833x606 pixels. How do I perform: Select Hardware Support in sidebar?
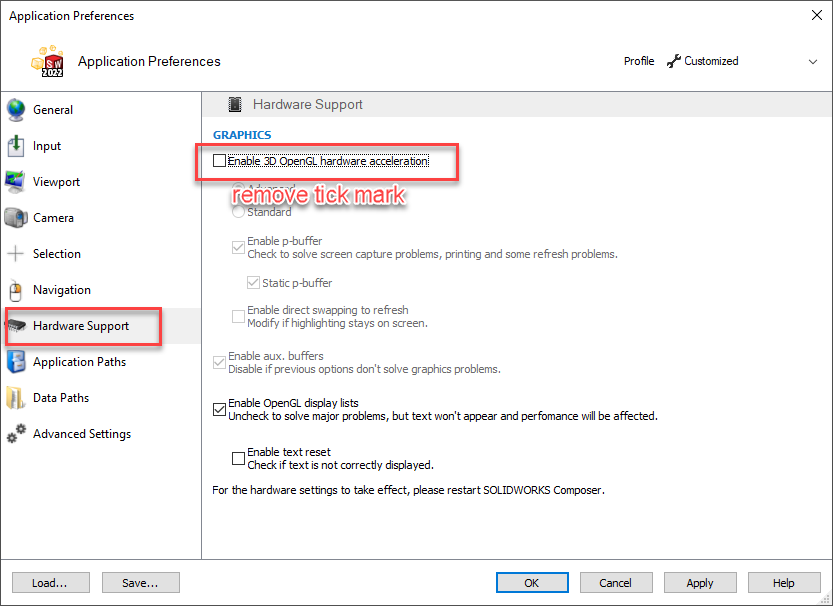coord(83,326)
